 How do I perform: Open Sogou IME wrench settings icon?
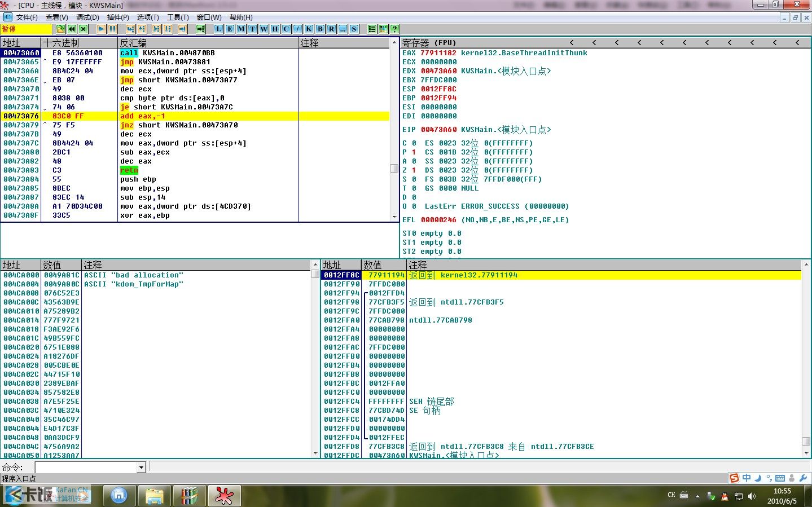[804, 478]
